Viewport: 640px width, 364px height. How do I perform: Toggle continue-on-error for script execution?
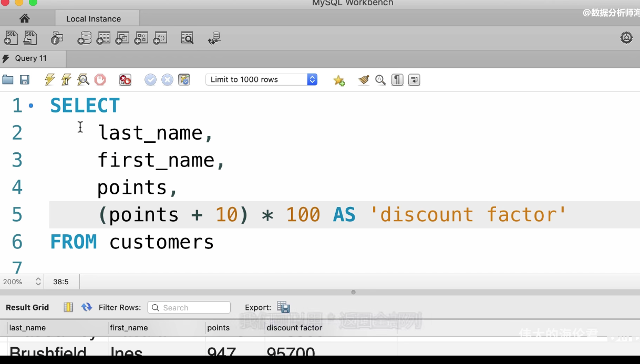click(x=125, y=80)
